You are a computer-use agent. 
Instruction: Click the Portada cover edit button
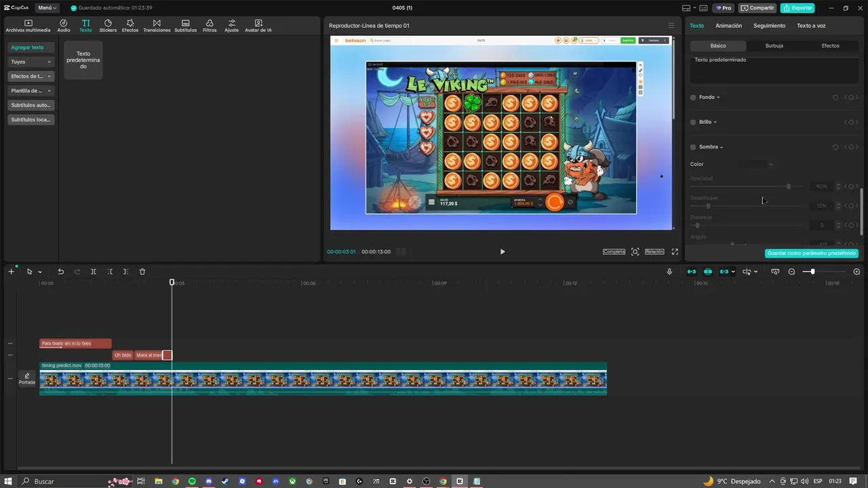[x=27, y=378]
